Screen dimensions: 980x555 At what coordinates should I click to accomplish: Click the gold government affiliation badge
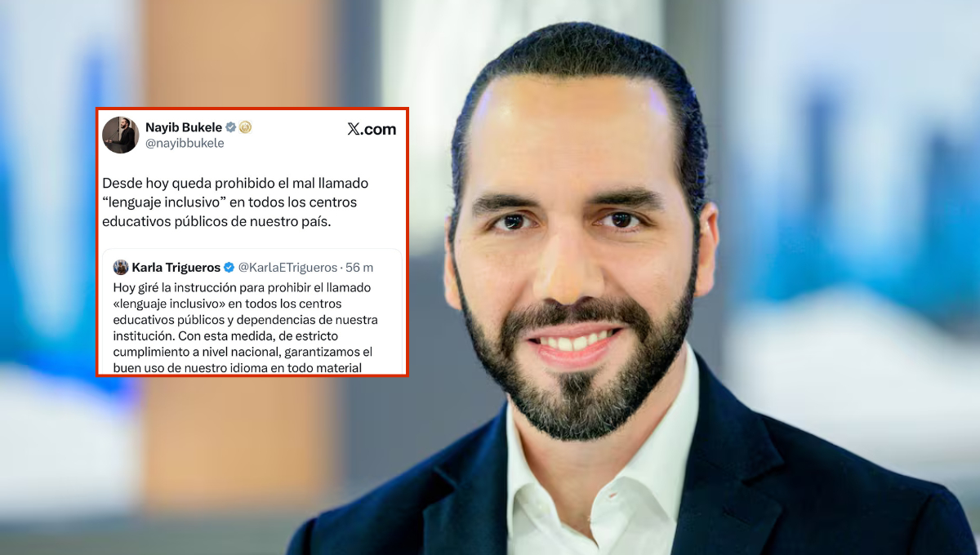pos(245,127)
